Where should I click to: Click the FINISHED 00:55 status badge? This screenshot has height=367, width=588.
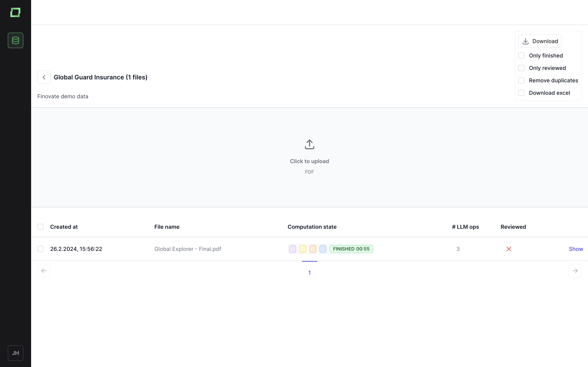(x=351, y=249)
